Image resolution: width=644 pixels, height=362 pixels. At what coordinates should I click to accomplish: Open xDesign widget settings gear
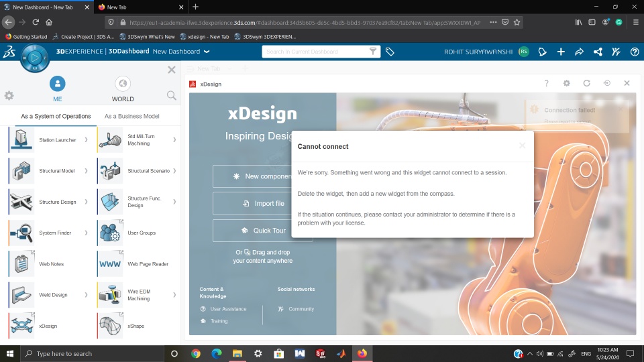(x=567, y=83)
